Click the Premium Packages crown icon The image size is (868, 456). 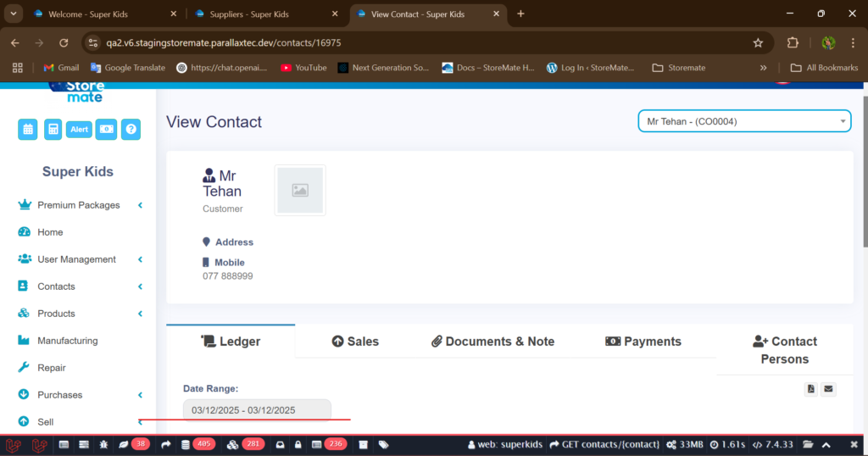tap(25, 205)
